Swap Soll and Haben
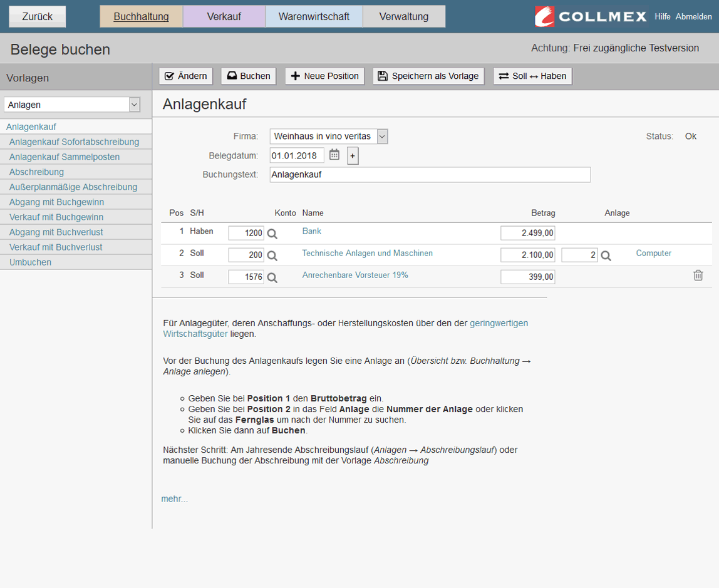The width and height of the screenshot is (719, 588). [532, 76]
